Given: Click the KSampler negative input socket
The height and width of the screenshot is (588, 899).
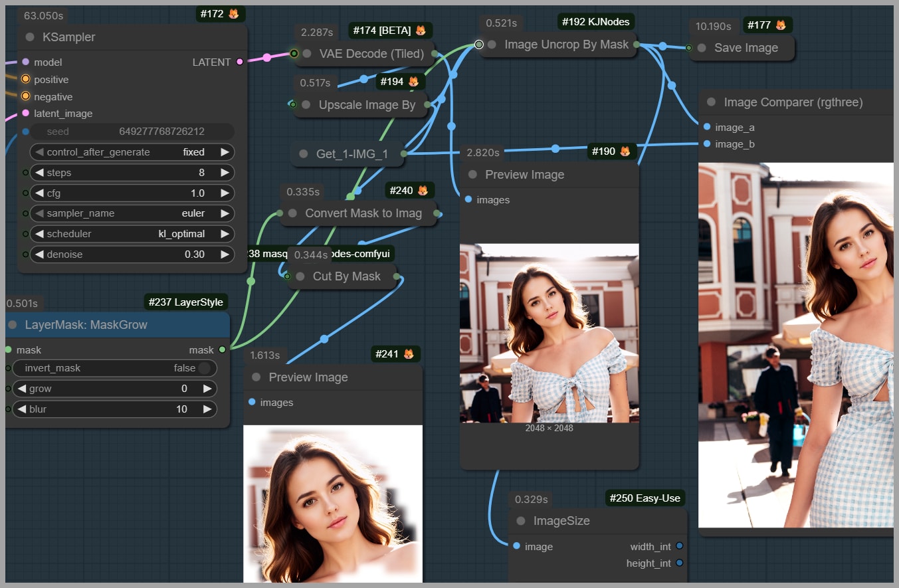Looking at the screenshot, I should pos(25,97).
